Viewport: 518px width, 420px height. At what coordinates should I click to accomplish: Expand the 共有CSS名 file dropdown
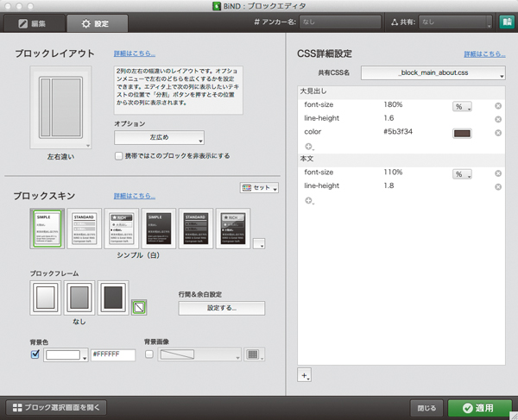pos(433,74)
